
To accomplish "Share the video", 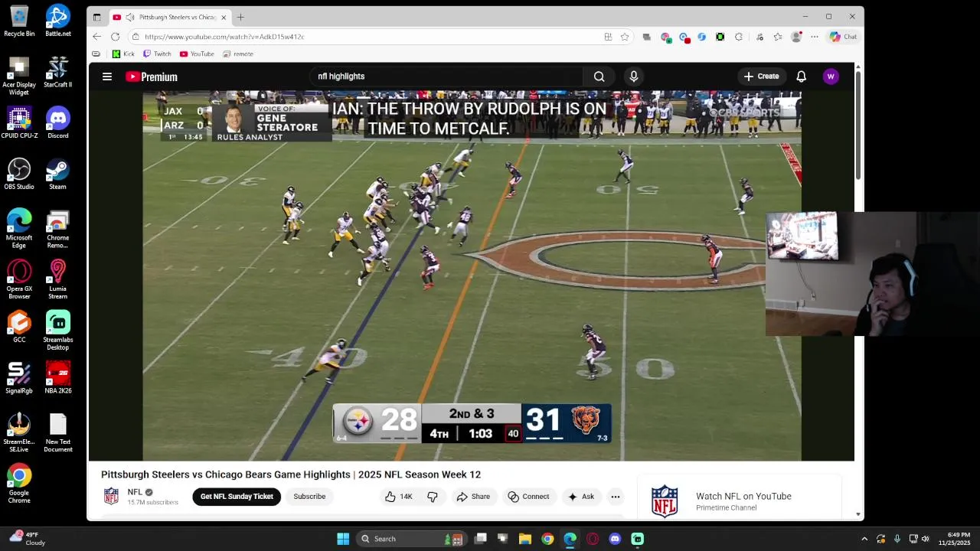I will click(x=473, y=497).
